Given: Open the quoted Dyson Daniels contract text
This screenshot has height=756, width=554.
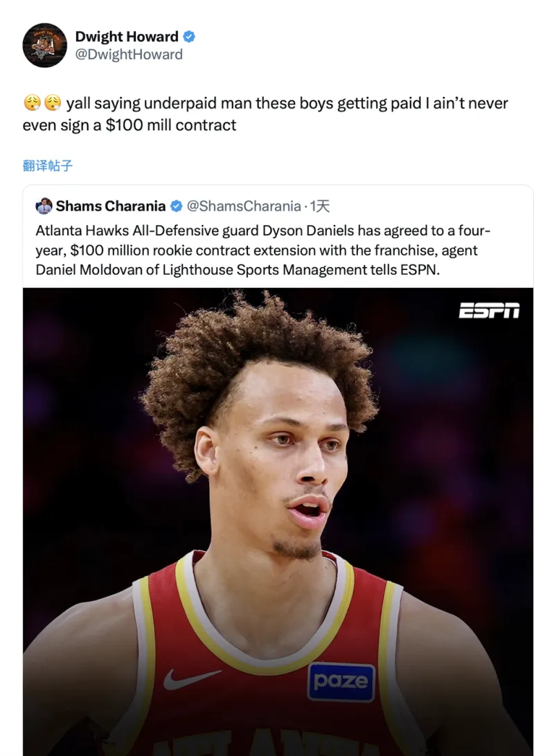Looking at the screenshot, I should [x=262, y=250].
